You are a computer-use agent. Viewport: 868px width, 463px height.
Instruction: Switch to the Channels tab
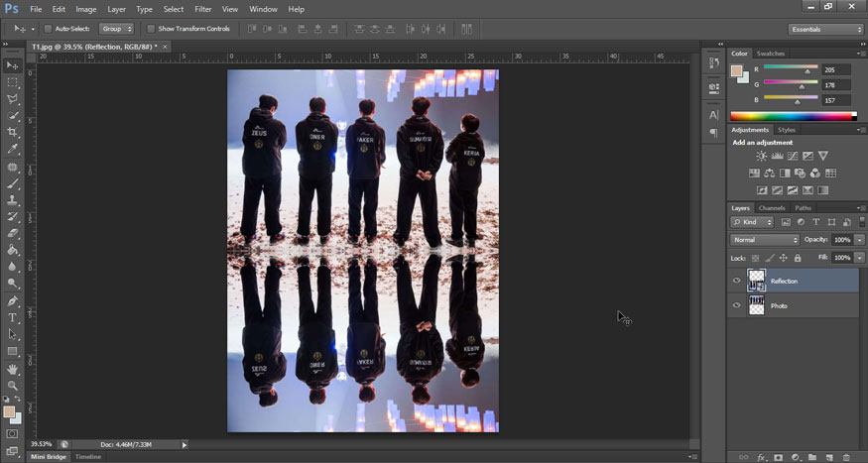(772, 208)
